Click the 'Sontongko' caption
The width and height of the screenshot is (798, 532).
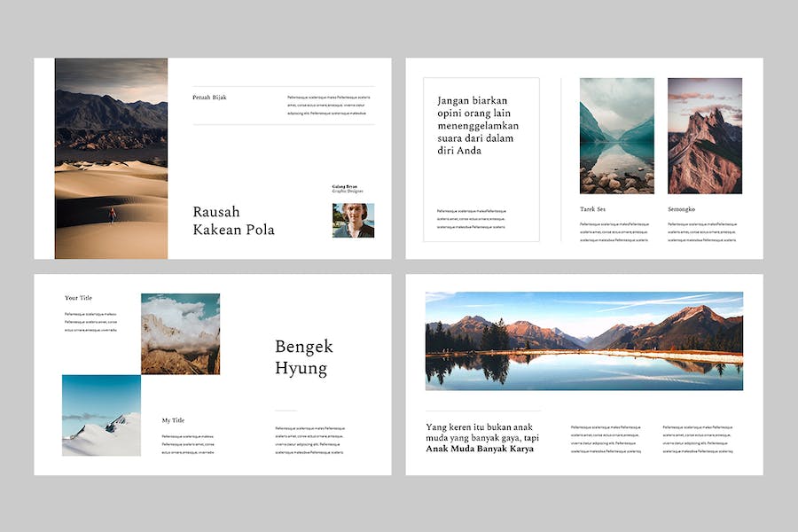tap(681, 209)
